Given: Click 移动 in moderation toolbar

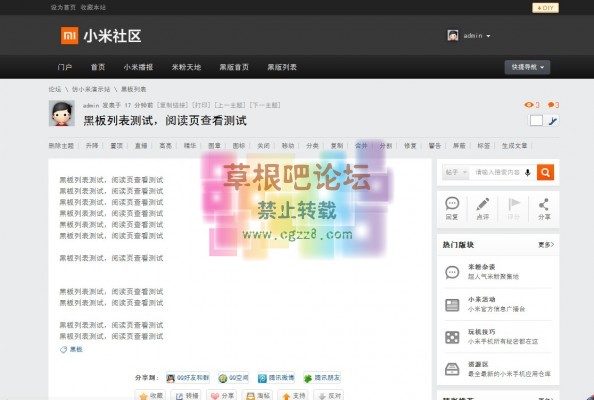Looking at the screenshot, I should click(x=288, y=146).
